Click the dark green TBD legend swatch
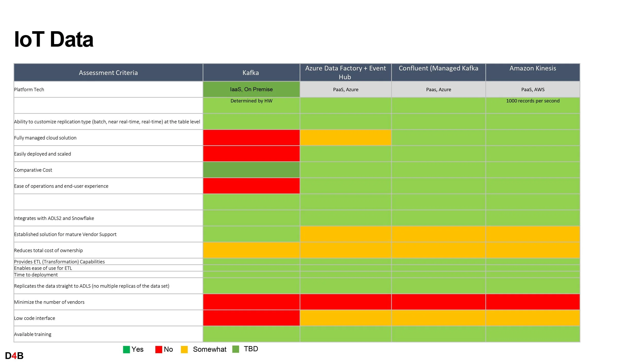 [x=235, y=349]
